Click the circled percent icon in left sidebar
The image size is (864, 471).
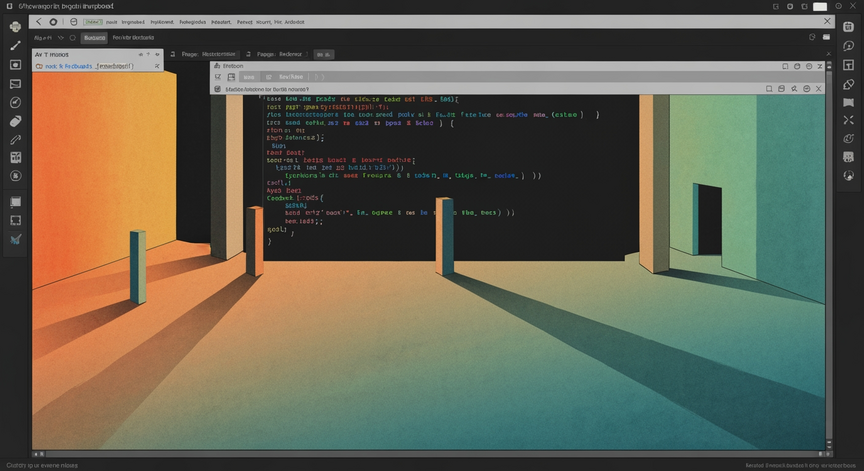click(15, 176)
